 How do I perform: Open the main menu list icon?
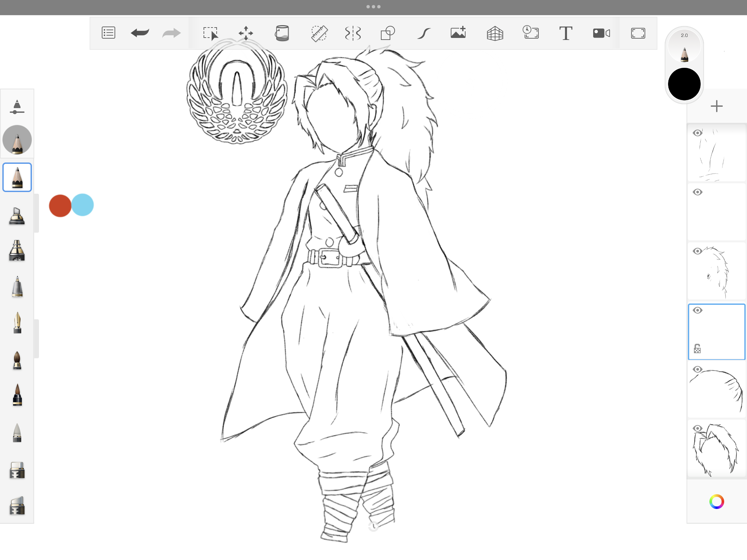click(x=108, y=33)
